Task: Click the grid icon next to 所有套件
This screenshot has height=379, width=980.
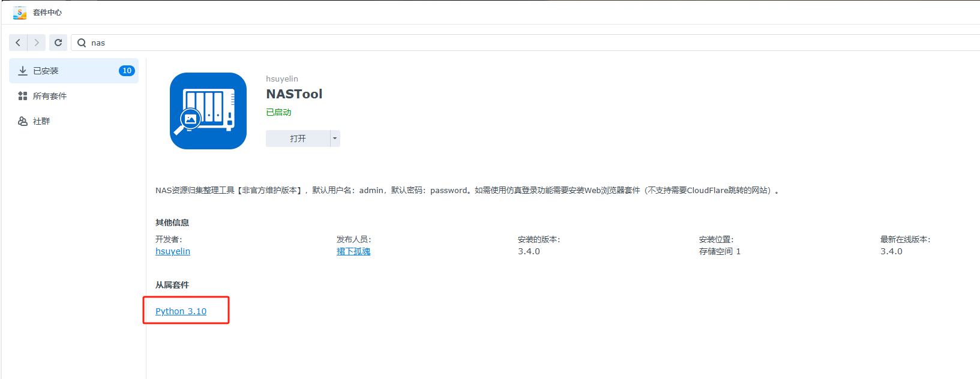Action: point(23,96)
